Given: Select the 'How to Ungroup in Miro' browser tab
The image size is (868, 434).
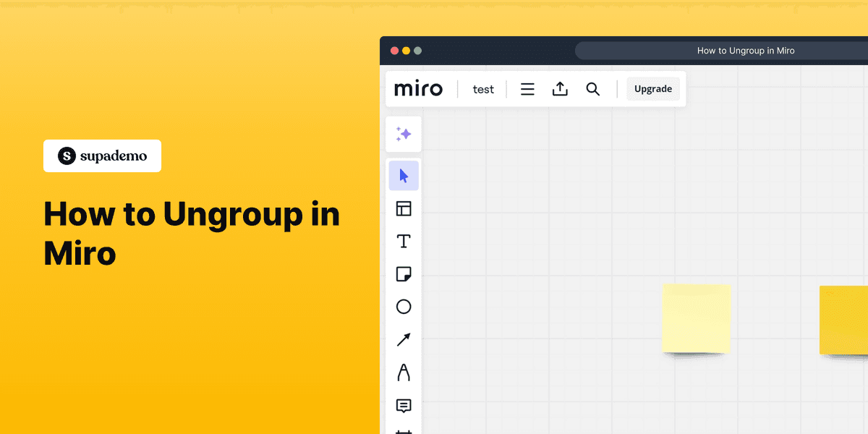Looking at the screenshot, I should tap(745, 50).
